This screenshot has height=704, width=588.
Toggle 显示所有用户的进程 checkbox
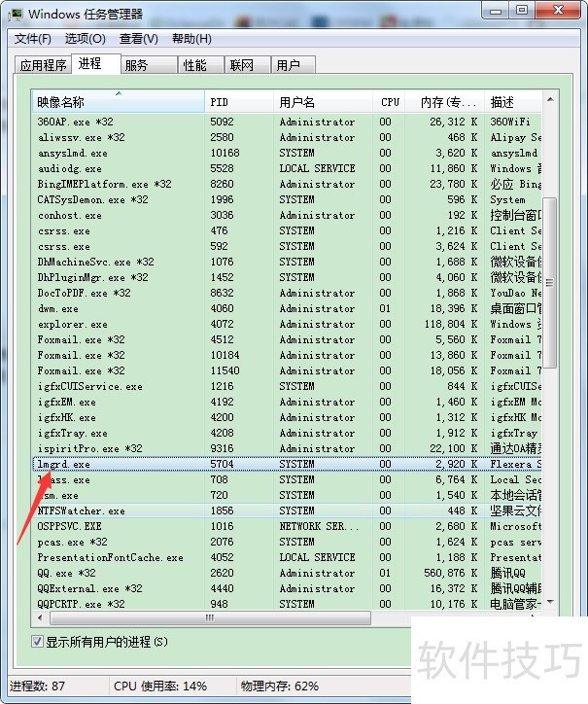[37, 642]
